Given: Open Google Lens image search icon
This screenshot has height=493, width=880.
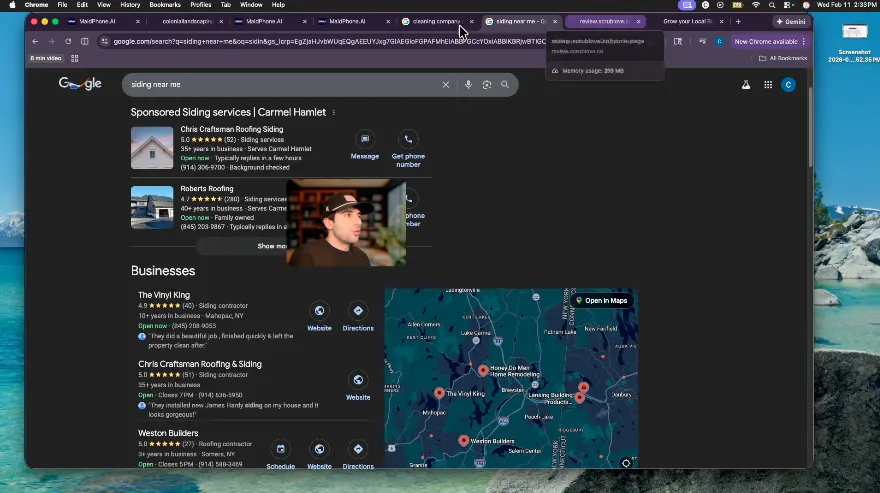Looking at the screenshot, I should pyautogui.click(x=487, y=85).
